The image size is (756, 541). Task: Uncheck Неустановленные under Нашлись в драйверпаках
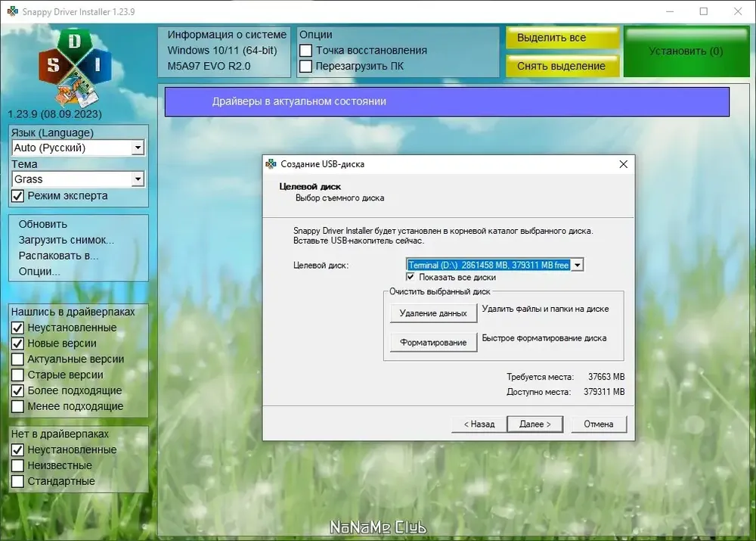[x=18, y=328]
